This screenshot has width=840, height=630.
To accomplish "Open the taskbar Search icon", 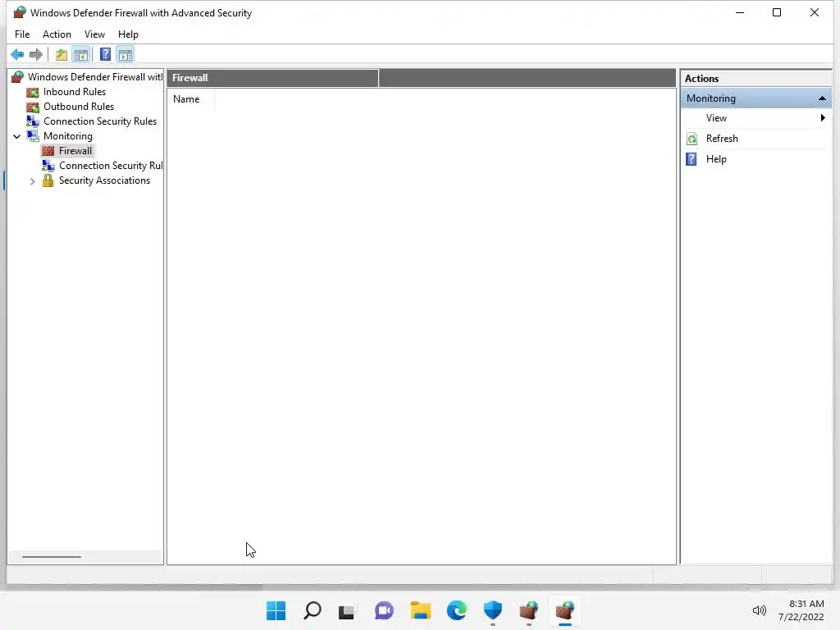I will (313, 610).
